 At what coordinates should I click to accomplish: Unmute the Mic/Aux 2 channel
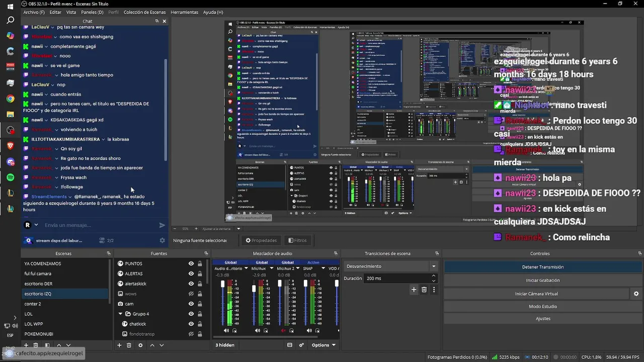coord(283,330)
